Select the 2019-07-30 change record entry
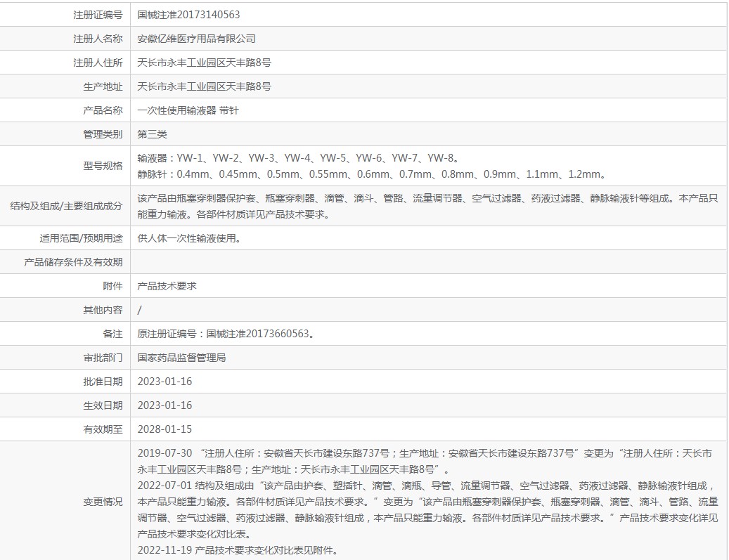The height and width of the screenshot is (560, 729). [x=425, y=462]
